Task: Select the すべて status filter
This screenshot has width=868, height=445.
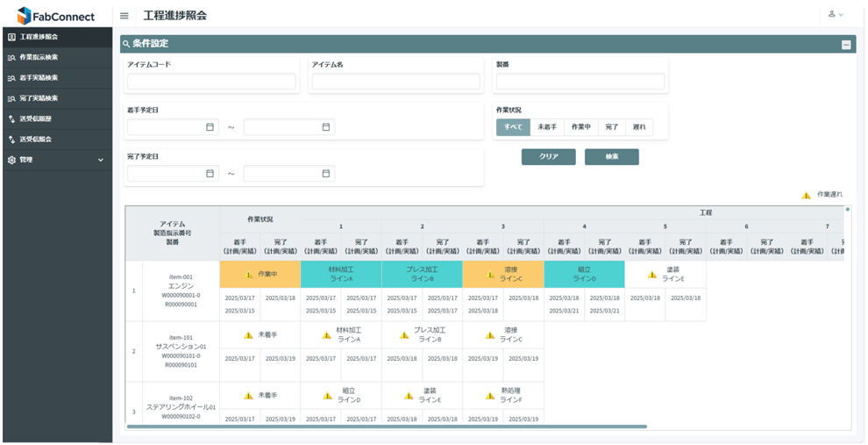Action: click(x=513, y=127)
